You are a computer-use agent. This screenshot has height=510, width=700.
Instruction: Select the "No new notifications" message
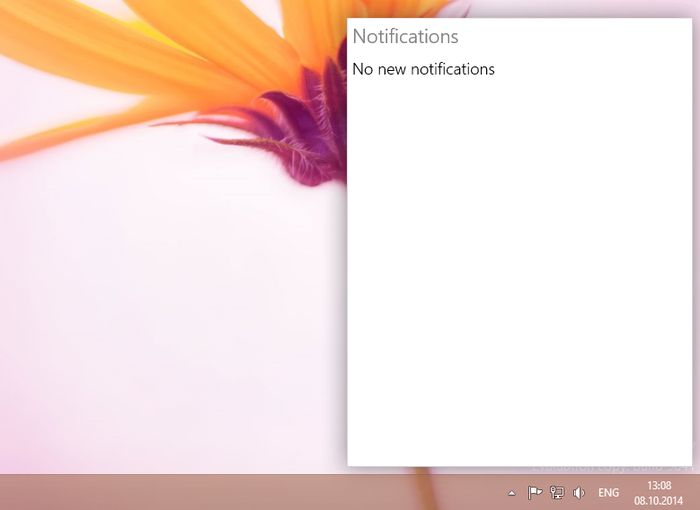(x=423, y=69)
